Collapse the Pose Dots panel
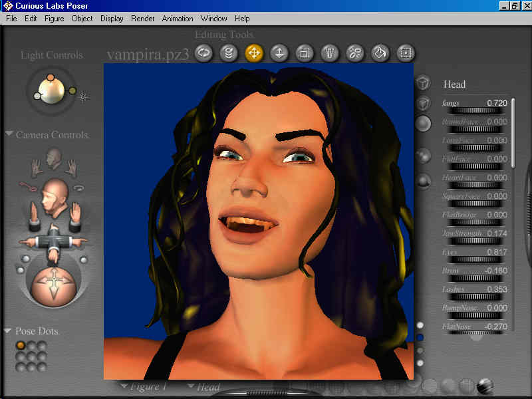The height and width of the screenshot is (399, 532). pos(9,331)
